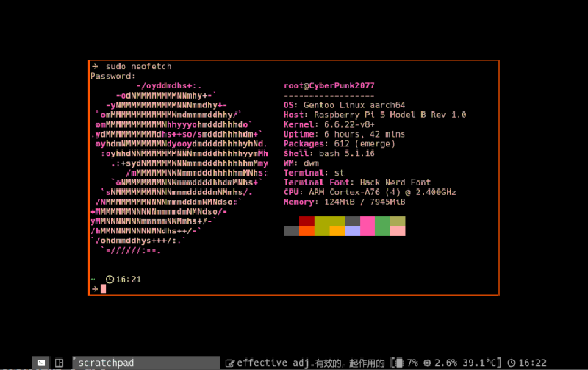
Task: Click the gray block left of the orange block
Action: [291, 231]
